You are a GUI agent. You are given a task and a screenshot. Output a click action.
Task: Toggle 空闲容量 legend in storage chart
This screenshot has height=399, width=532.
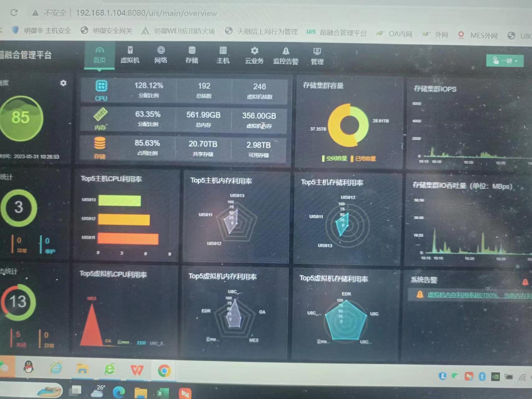coord(335,158)
